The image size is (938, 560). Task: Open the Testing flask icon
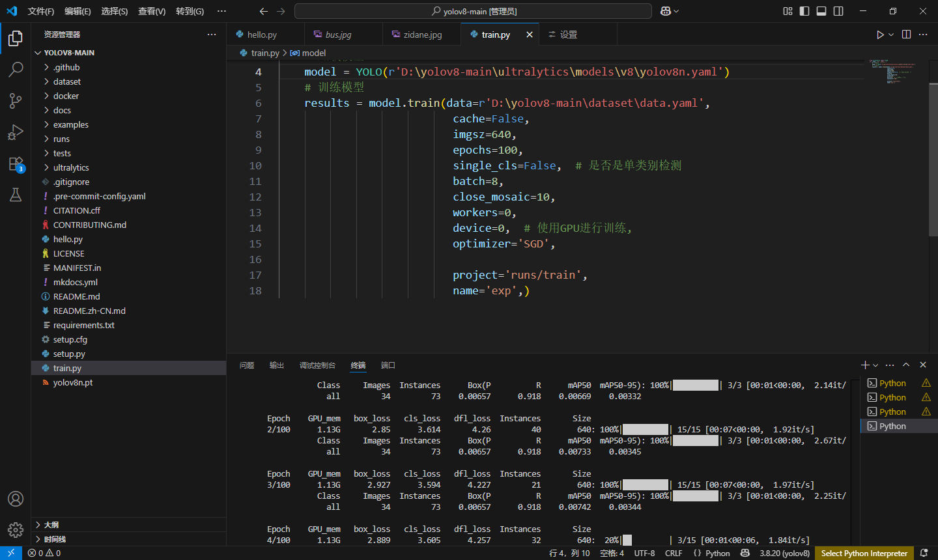[16, 195]
